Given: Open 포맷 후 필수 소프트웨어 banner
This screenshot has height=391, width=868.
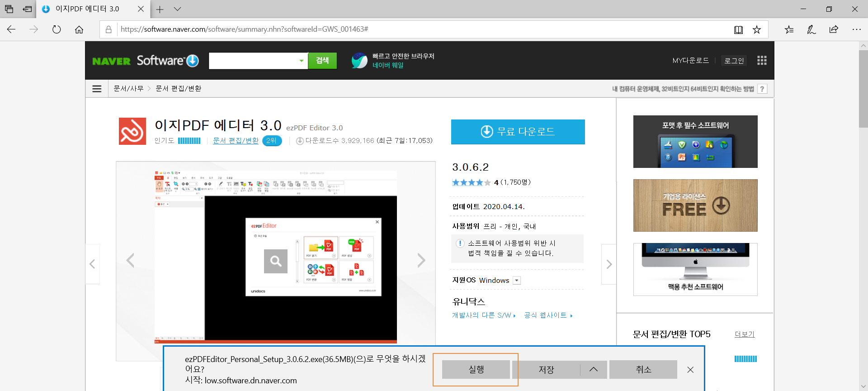Looking at the screenshot, I should [695, 142].
